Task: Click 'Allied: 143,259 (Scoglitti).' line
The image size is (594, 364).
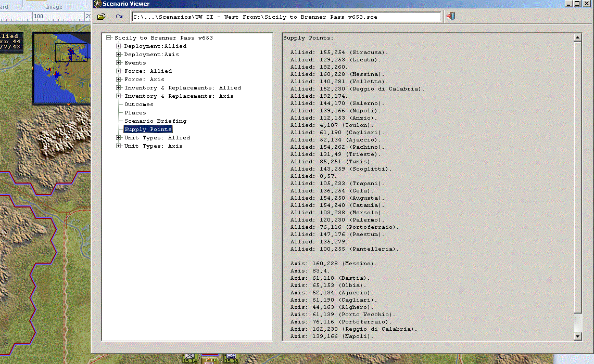Action: (341, 169)
